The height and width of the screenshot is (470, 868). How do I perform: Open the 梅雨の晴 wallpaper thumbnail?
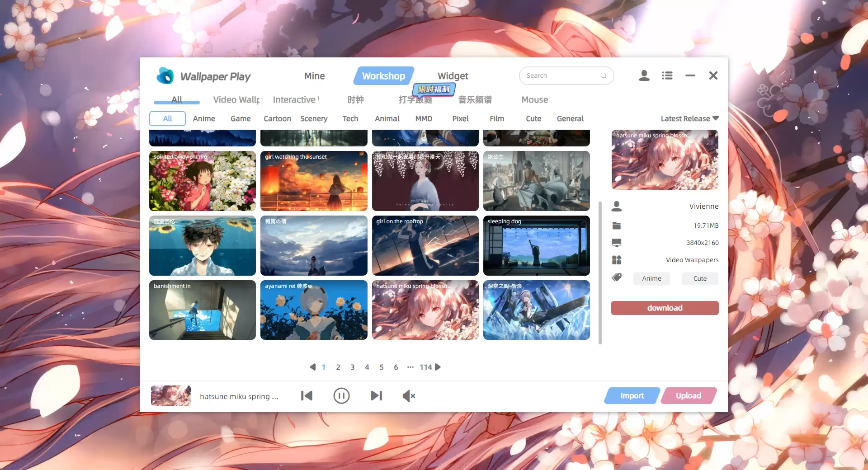pos(314,245)
